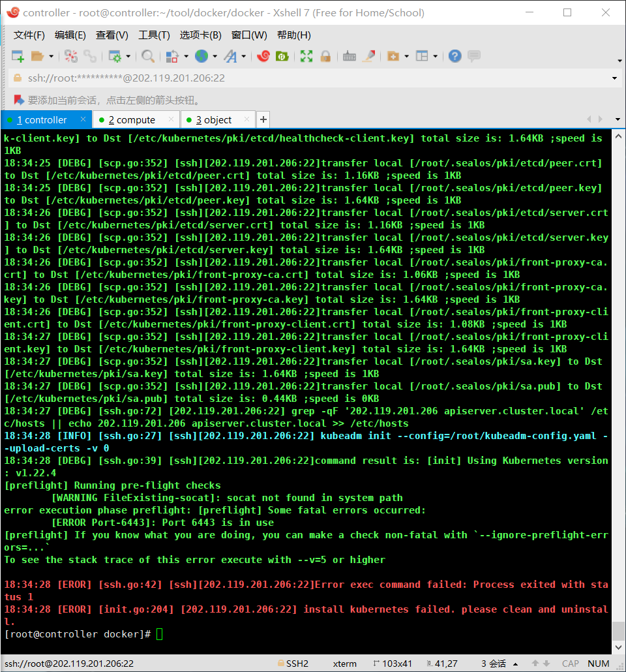Open the session Properties icon
Screen dimensions: 626x672
[x=115, y=56]
